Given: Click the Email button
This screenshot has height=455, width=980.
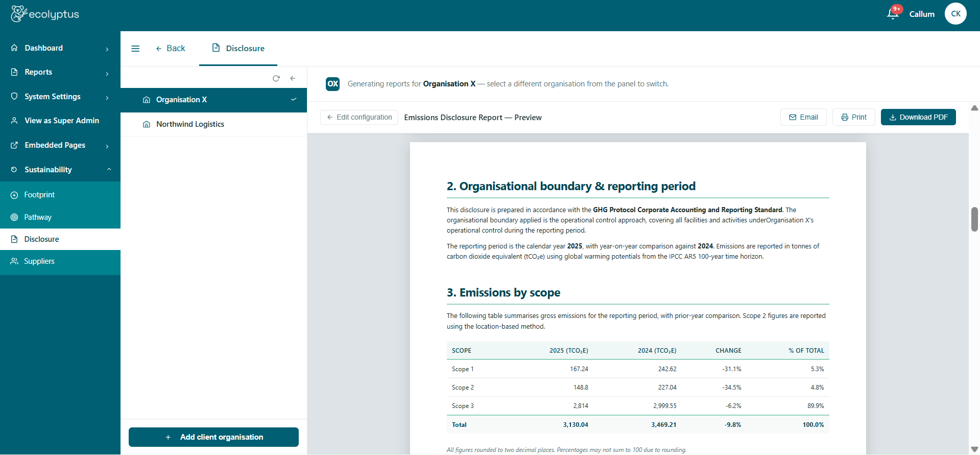Looking at the screenshot, I should click(803, 117).
